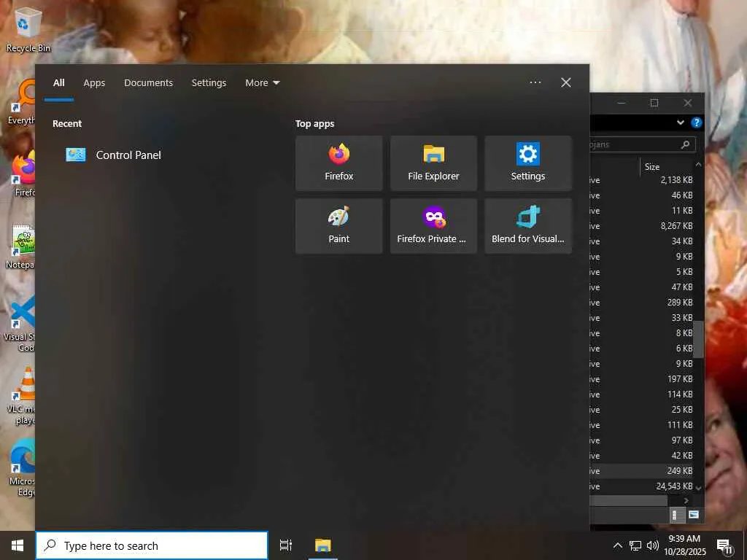The height and width of the screenshot is (560, 747).
Task: Open the search options ellipsis menu
Action: (x=535, y=82)
